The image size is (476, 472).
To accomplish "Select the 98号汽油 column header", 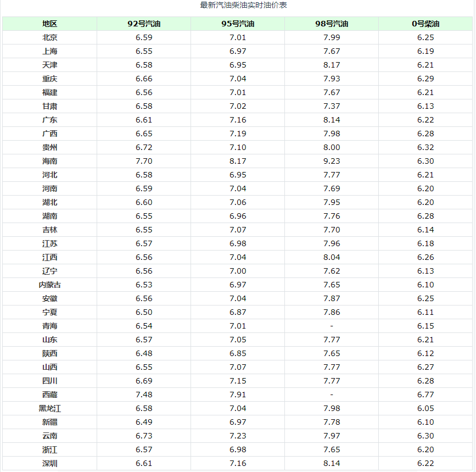I will coord(332,24).
